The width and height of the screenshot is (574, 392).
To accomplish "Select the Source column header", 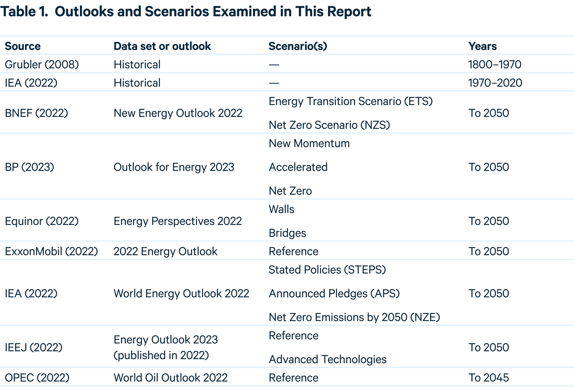I will click(22, 46).
